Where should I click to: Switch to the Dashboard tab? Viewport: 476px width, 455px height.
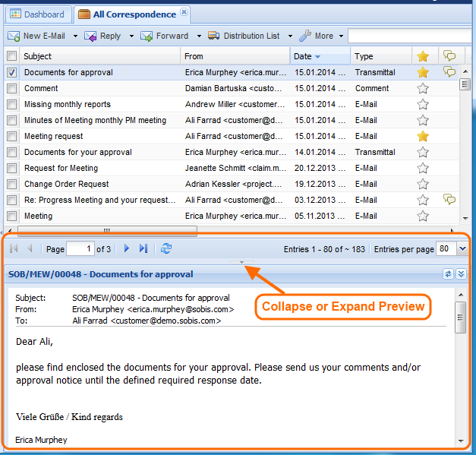pos(38,14)
